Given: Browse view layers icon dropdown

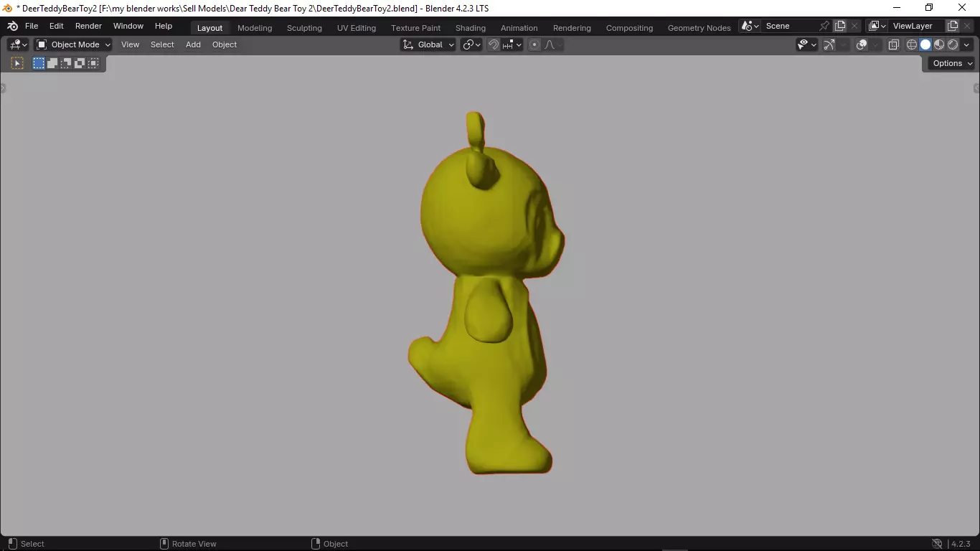Looking at the screenshot, I should (877, 26).
